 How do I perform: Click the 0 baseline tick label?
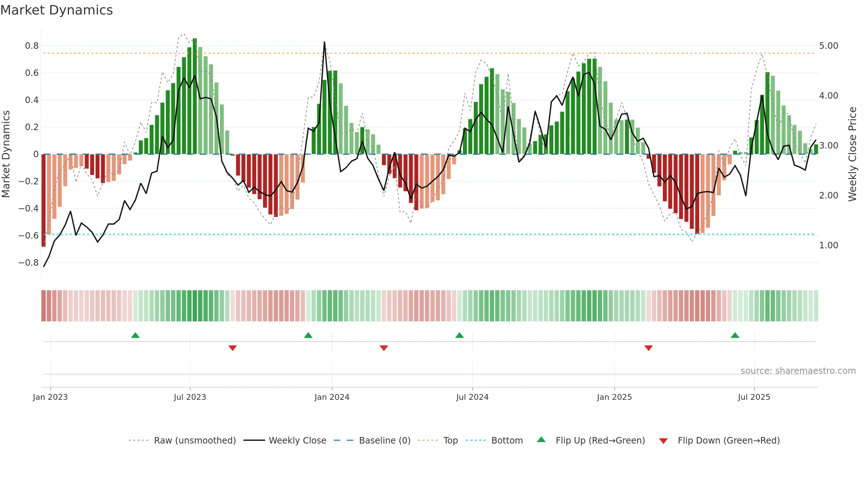pos(36,154)
